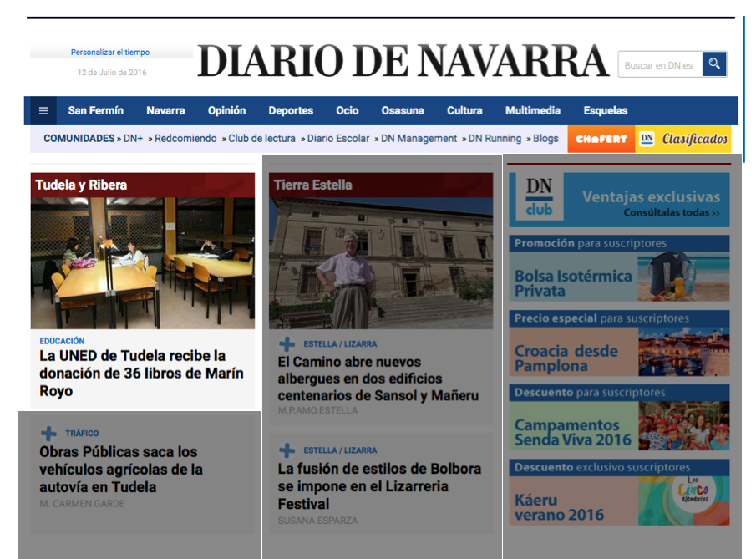This screenshot has width=756, height=559.
Task: Click plus icon beside Bolbora article
Action: 287,450
